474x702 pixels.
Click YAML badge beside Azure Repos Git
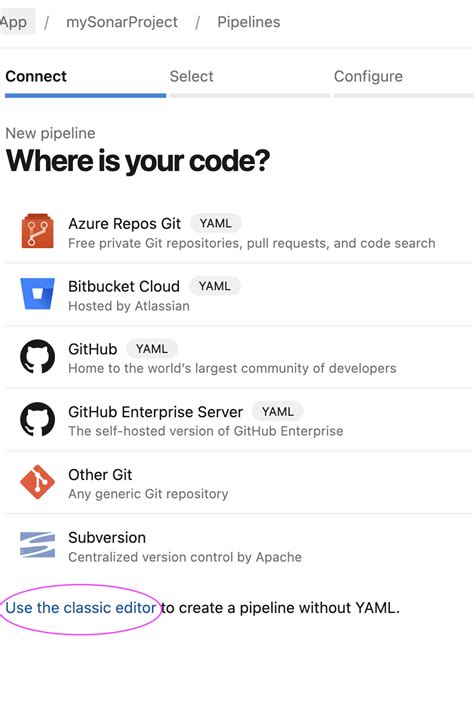point(216,223)
